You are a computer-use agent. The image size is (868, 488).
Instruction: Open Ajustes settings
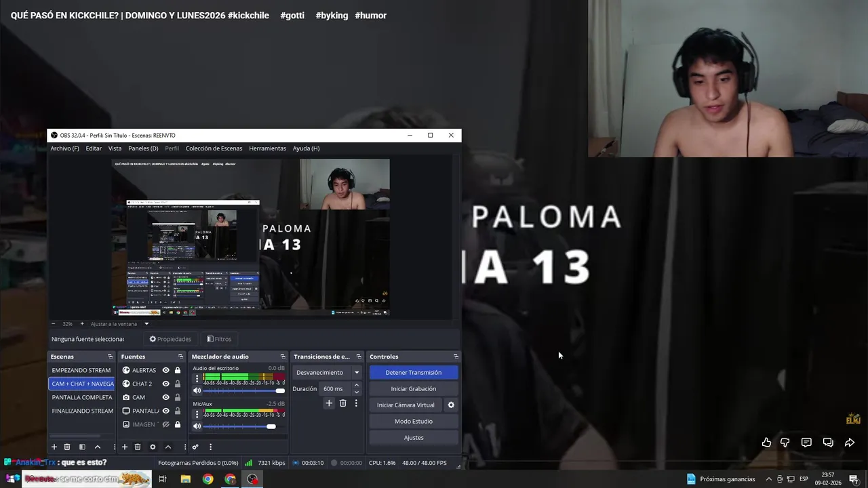point(414,437)
